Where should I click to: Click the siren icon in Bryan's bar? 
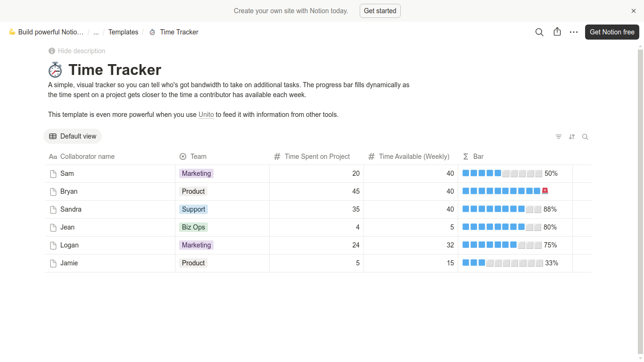545,191
